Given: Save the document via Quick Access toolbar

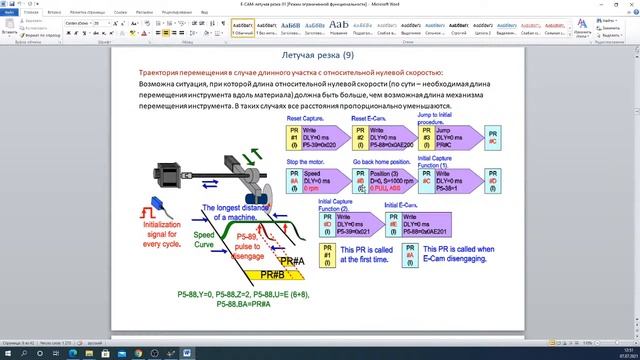Looking at the screenshot, I should (11, 4).
